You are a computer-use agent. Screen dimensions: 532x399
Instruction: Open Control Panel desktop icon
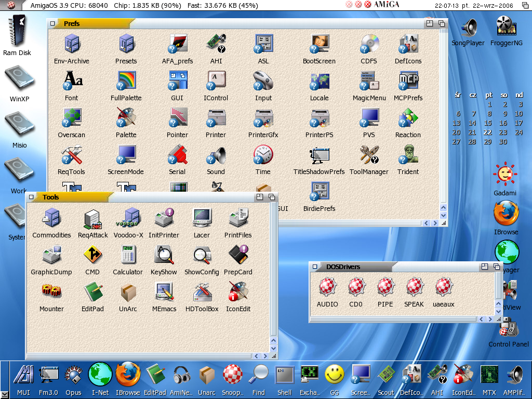pyautogui.click(x=509, y=328)
